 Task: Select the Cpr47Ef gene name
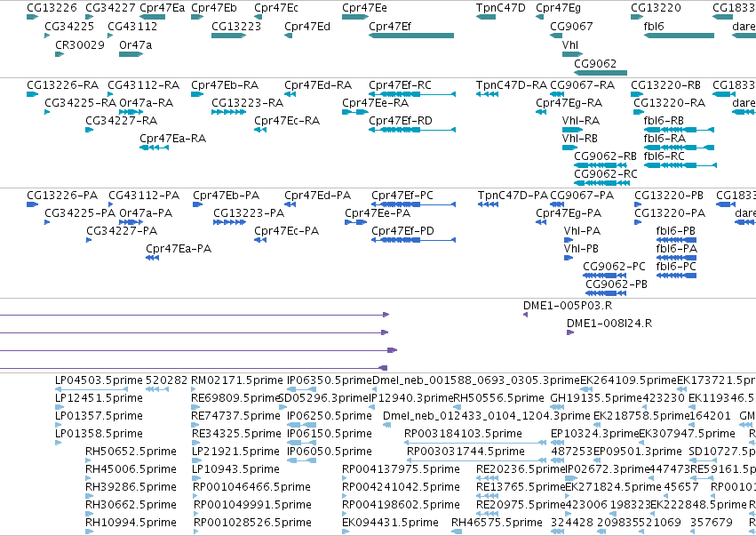point(390,26)
